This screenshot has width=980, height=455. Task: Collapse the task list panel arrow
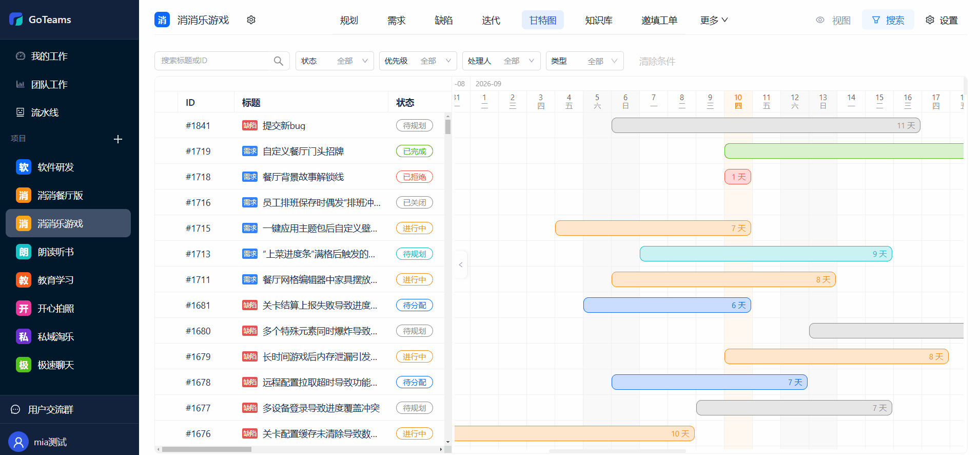(x=461, y=264)
